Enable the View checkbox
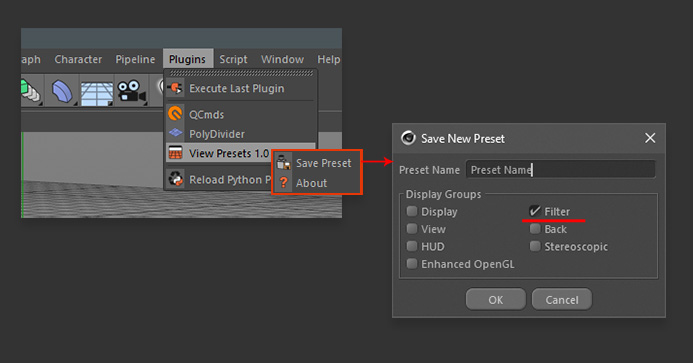The width and height of the screenshot is (693, 363). 412,229
